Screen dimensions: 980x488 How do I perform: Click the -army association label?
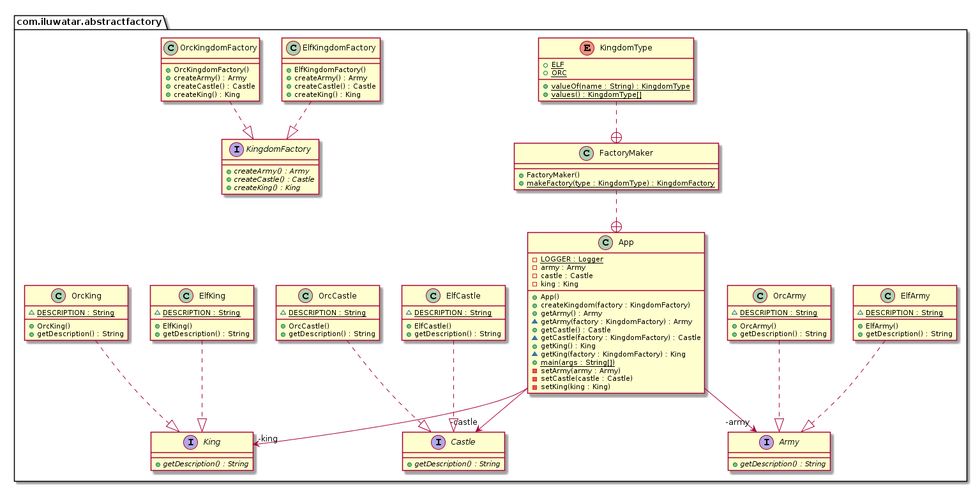click(737, 422)
